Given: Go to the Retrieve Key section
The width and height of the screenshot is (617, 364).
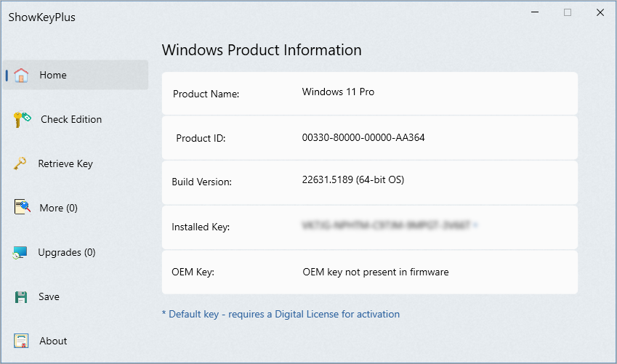Looking at the screenshot, I should (65, 163).
